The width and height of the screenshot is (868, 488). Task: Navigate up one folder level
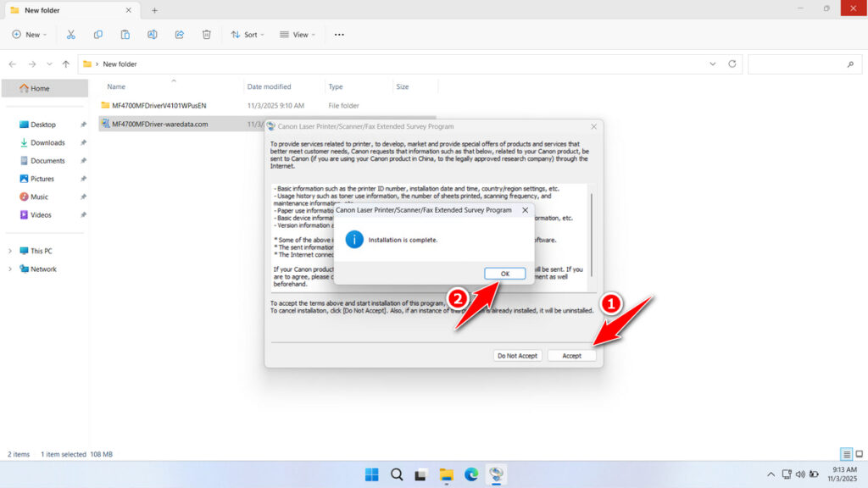pos(65,64)
